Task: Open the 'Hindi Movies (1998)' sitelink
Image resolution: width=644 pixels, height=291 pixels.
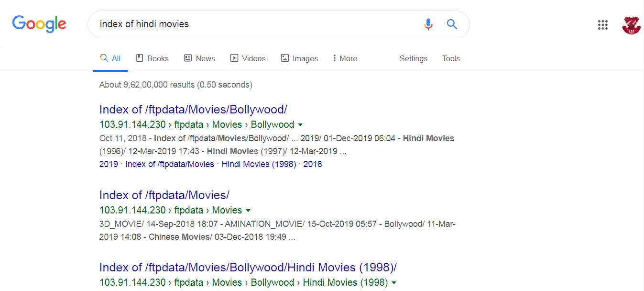Action: point(259,164)
